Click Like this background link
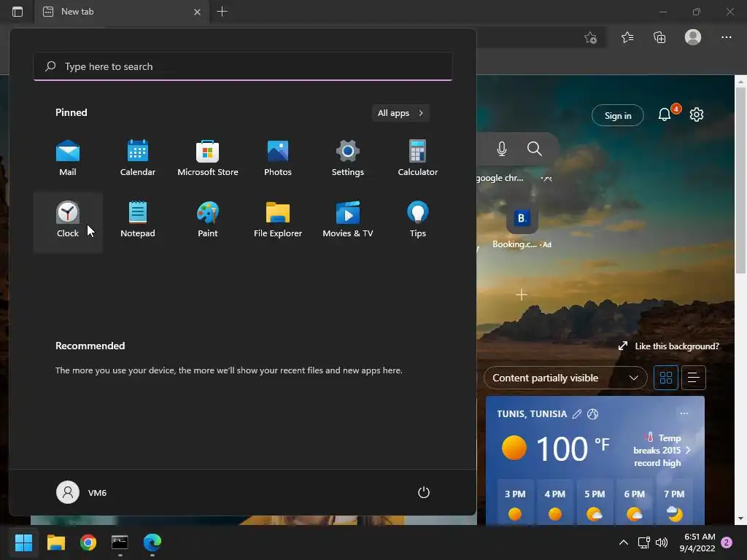Image resolution: width=747 pixels, height=560 pixels. point(668,346)
